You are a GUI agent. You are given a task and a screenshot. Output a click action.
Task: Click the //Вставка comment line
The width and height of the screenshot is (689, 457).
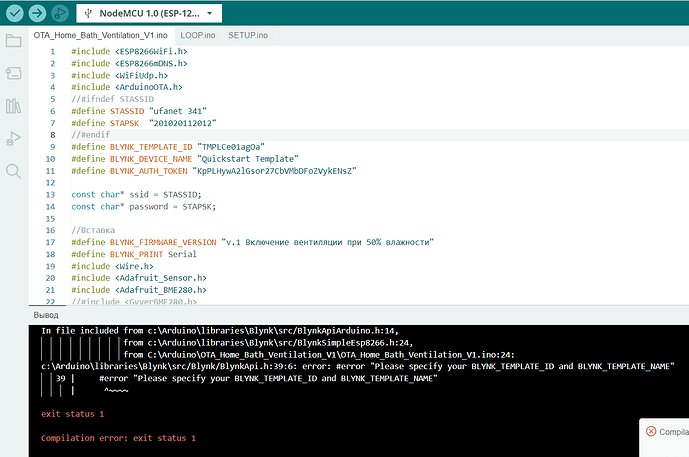[x=93, y=230]
